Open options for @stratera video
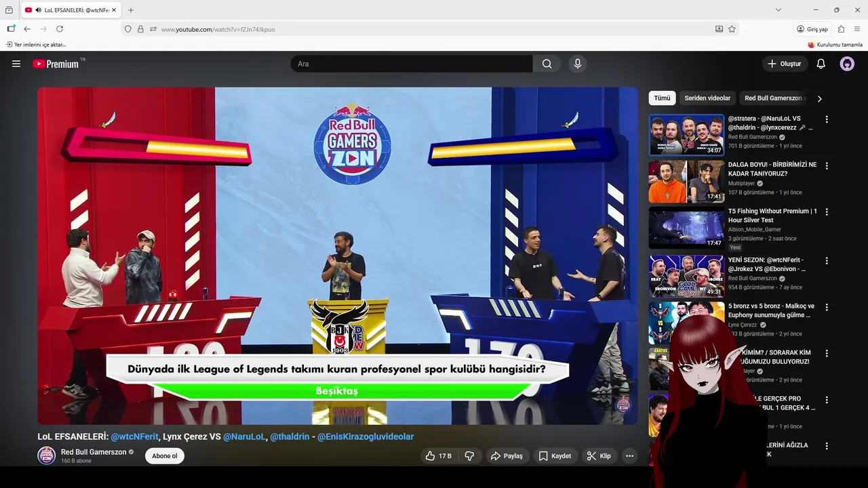Screen dimensions: 868x488 [x=826, y=119]
